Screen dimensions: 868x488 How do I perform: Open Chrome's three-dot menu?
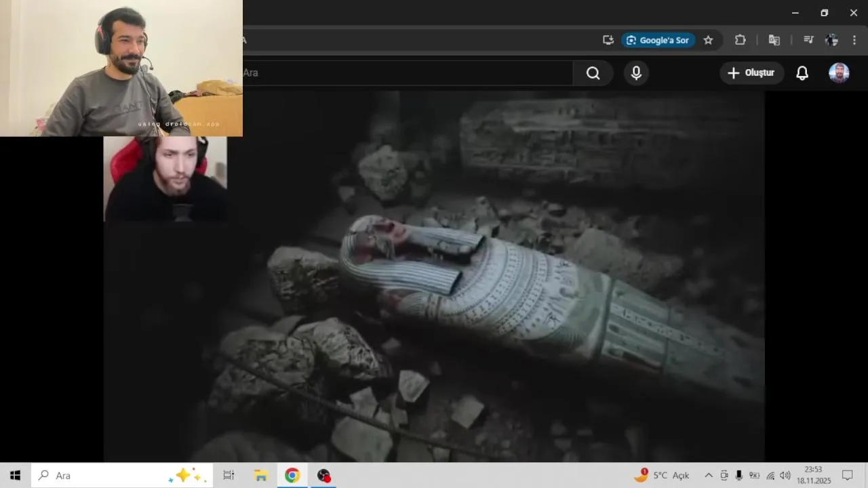[855, 40]
